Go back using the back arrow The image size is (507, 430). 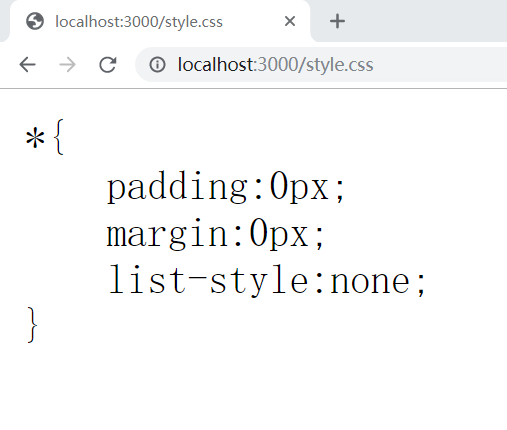point(27,64)
